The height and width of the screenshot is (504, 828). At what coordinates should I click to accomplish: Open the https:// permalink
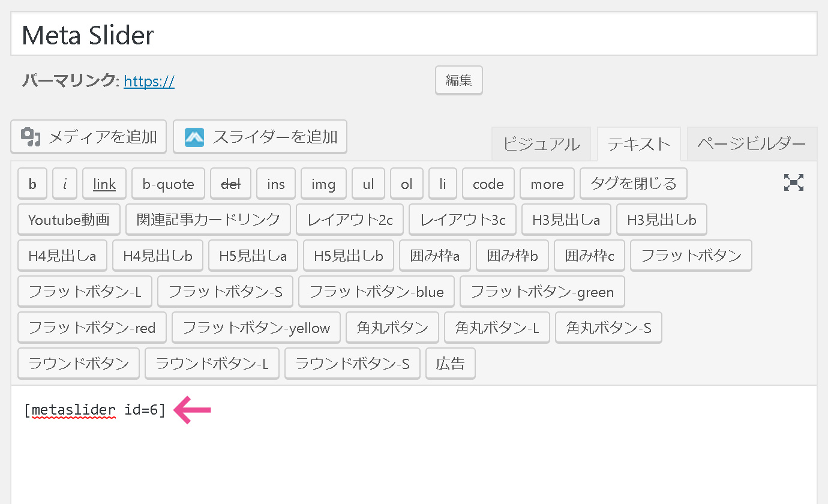point(149,81)
